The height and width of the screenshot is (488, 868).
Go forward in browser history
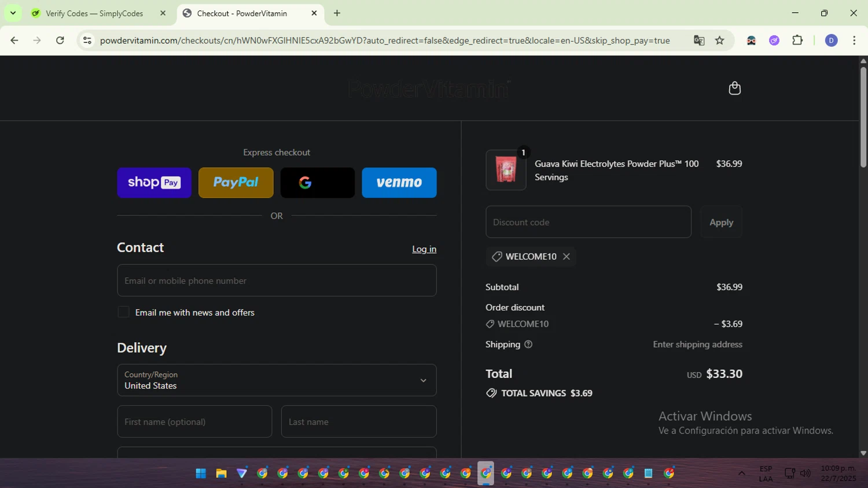tap(37, 41)
